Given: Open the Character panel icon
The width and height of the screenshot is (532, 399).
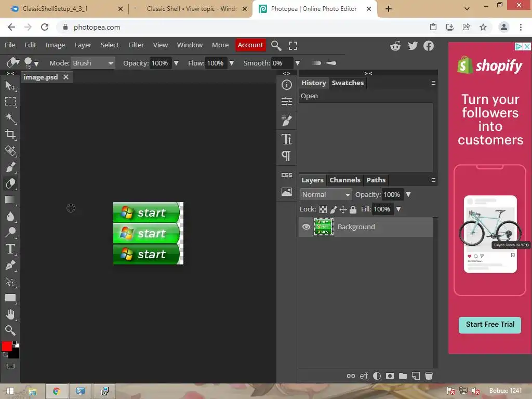Looking at the screenshot, I should coord(287,139).
